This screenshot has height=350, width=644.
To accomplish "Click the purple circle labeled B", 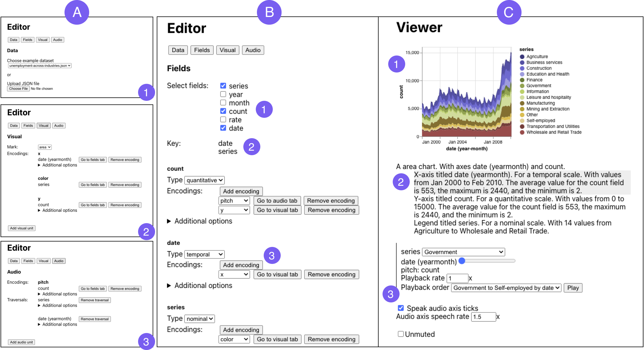I will [x=269, y=12].
